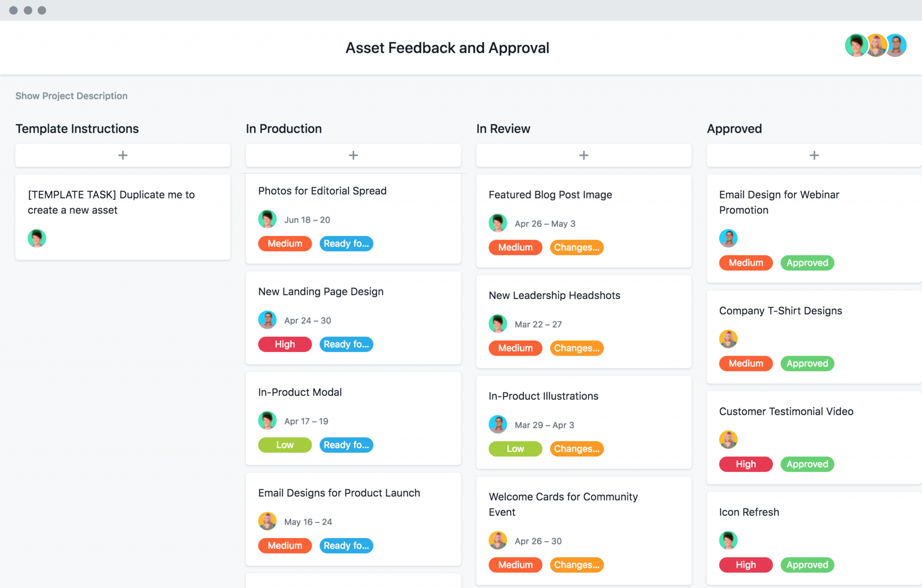
Task: Click the High priority tag on New Landing Page Design
Action: pos(285,344)
